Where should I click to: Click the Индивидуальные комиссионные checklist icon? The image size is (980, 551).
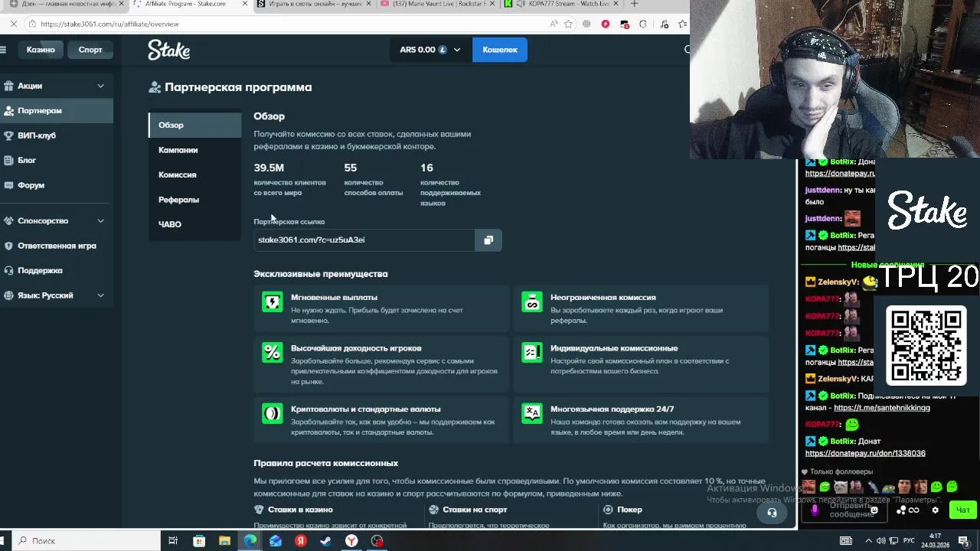point(532,352)
